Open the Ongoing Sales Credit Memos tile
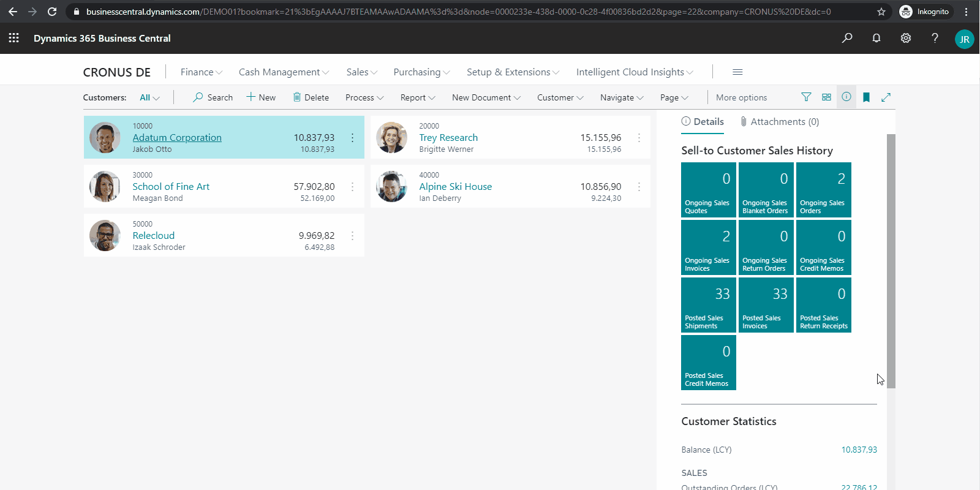This screenshot has width=980, height=490. (x=824, y=247)
